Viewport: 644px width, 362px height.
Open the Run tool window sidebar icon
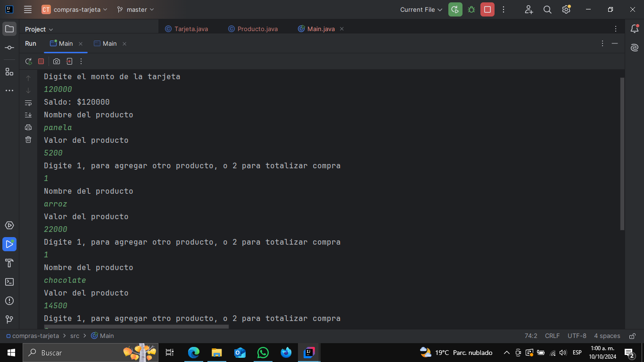[x=9, y=244]
